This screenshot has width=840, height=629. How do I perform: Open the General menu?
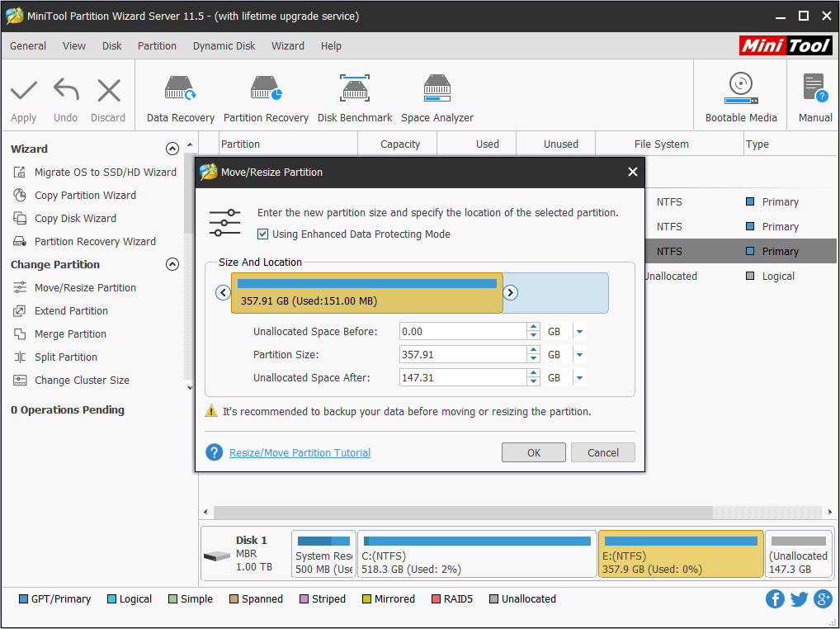click(28, 46)
